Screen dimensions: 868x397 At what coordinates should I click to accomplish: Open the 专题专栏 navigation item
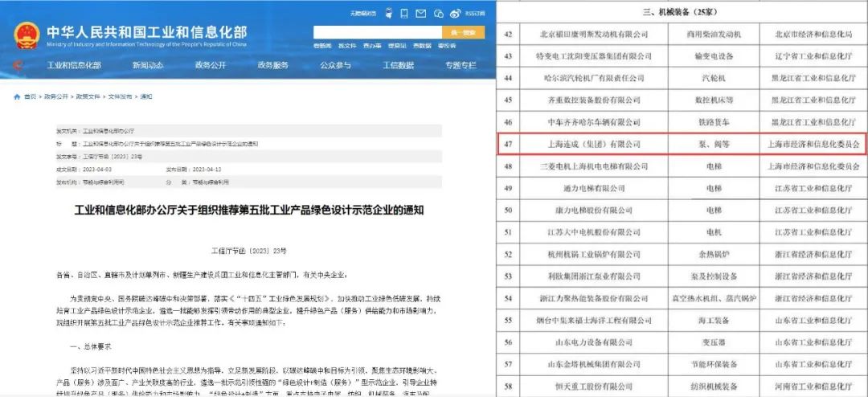(461, 66)
